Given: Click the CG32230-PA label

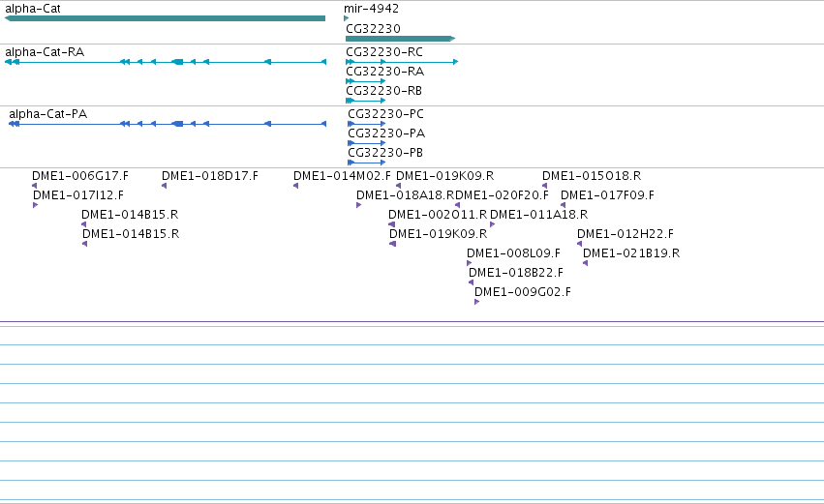Looking at the screenshot, I should 386,133.
